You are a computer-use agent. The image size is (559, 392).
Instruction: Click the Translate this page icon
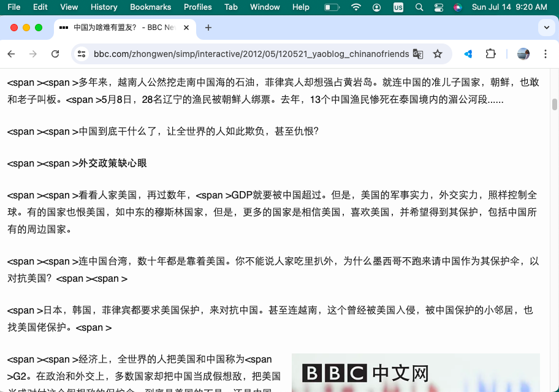[x=418, y=54]
